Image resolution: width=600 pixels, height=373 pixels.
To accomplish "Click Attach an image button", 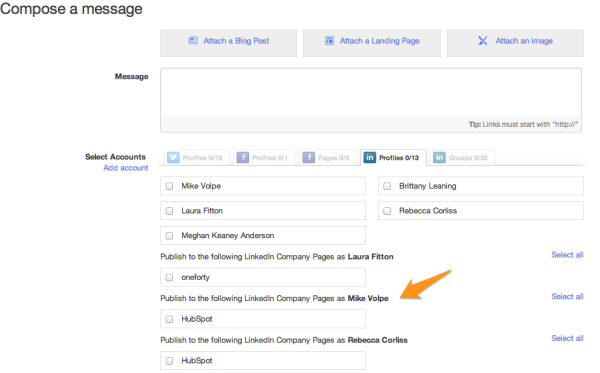I will pos(515,43).
